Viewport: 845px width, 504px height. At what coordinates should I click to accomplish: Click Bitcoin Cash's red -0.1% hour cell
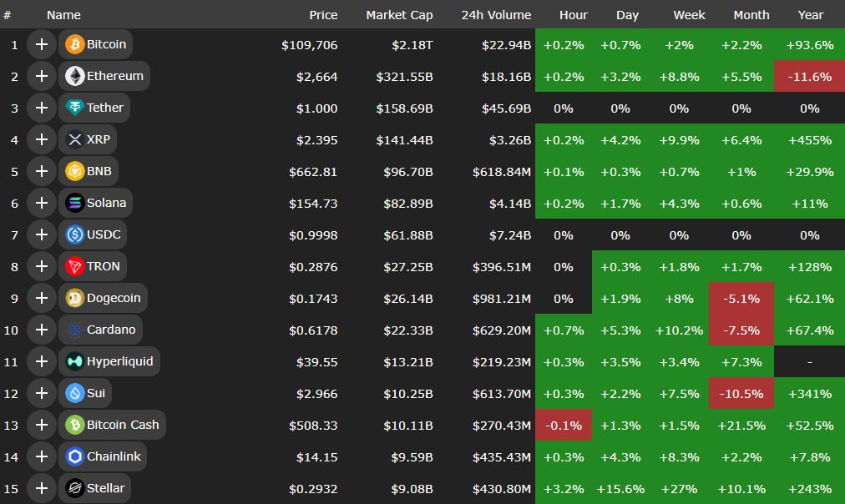click(564, 425)
